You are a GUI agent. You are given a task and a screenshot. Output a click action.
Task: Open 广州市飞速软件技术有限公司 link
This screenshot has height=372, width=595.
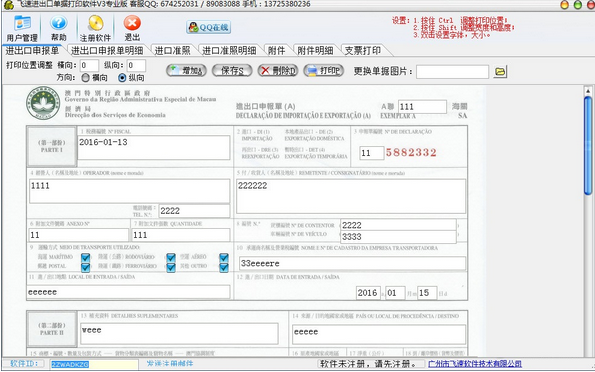(475, 364)
